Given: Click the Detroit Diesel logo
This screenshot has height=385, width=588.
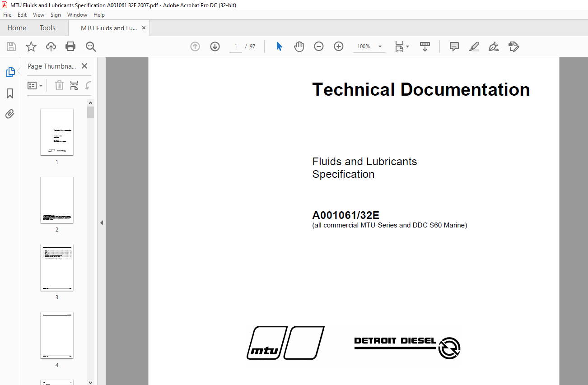Looking at the screenshot, I should pos(407,348).
